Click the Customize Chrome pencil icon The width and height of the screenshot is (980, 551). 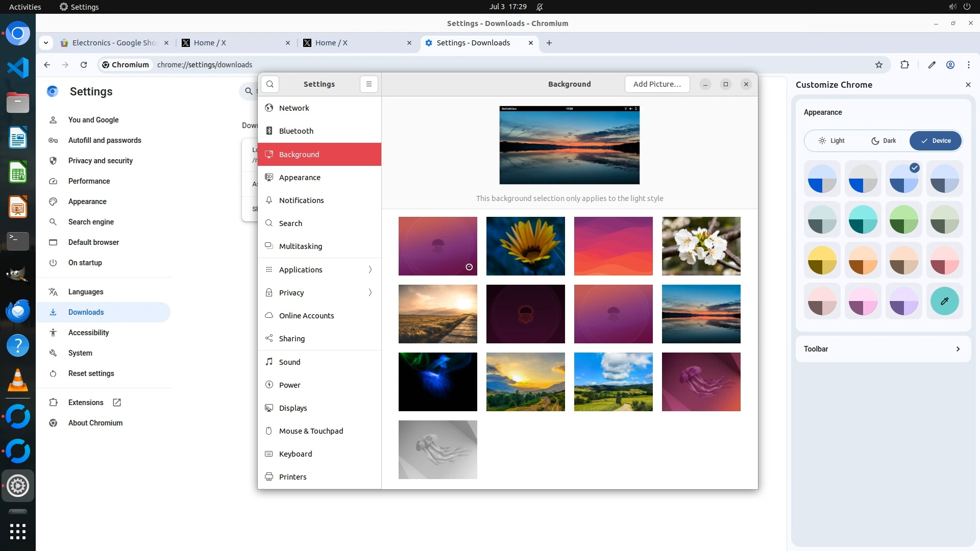pyautogui.click(x=932, y=65)
